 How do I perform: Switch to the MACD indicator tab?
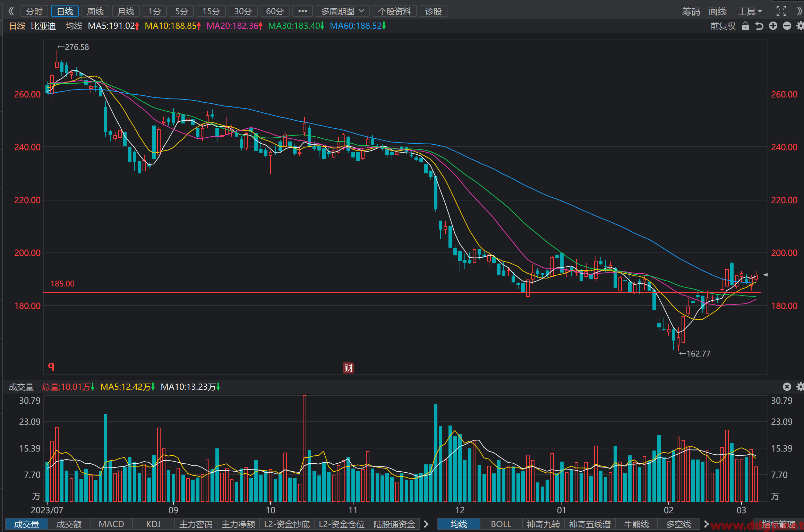(x=111, y=524)
